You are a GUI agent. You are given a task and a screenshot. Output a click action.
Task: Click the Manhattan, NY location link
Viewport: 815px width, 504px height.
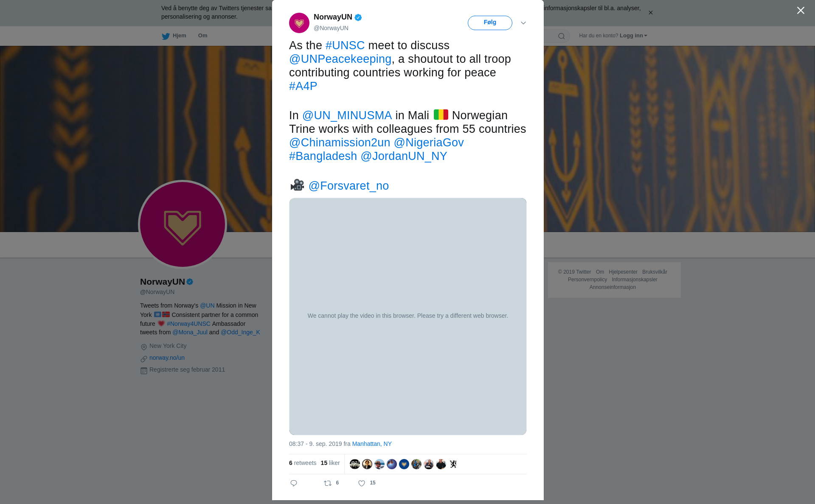372,444
